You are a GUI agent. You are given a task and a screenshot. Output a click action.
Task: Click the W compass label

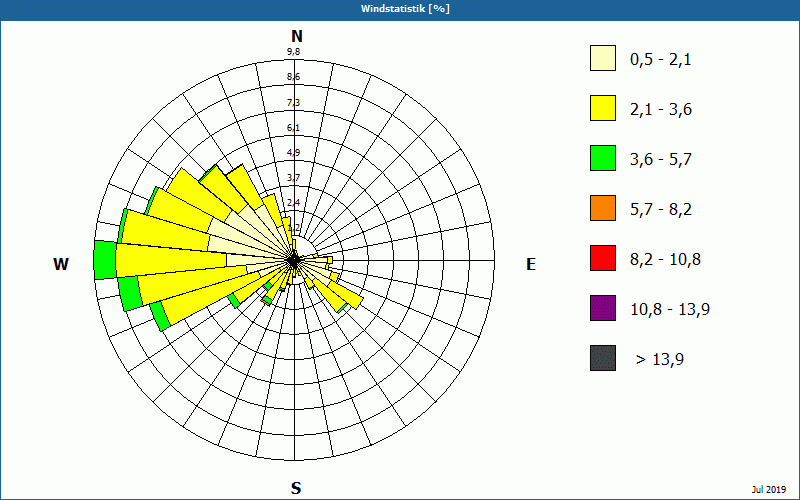click(61, 264)
